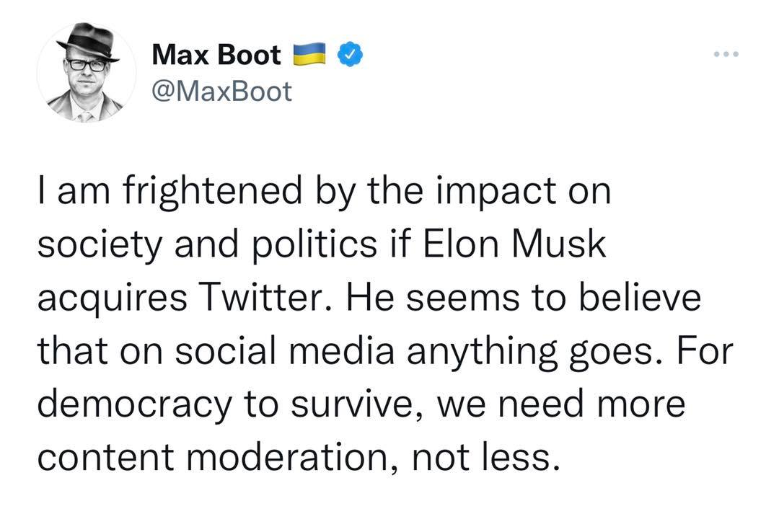This screenshot has width=779, height=532.
Task: Open the three-dot more options menu
Action: pos(727,55)
